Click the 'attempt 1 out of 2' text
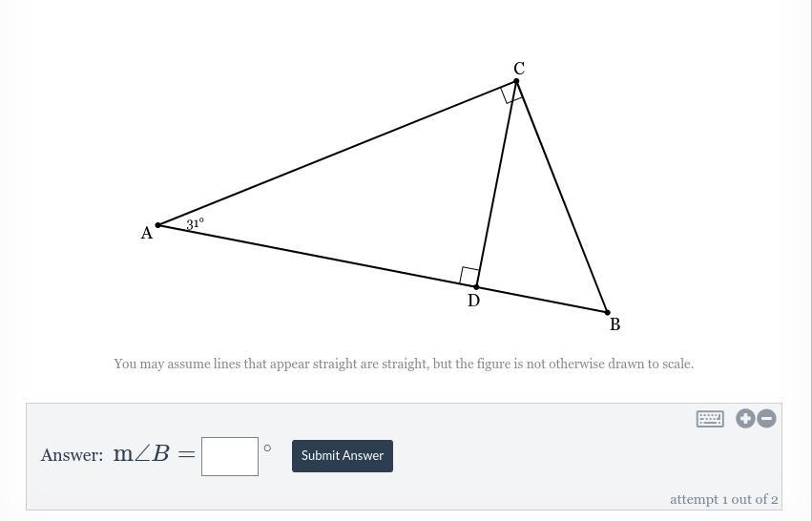Viewport: 812px width, 521px height. click(723, 499)
